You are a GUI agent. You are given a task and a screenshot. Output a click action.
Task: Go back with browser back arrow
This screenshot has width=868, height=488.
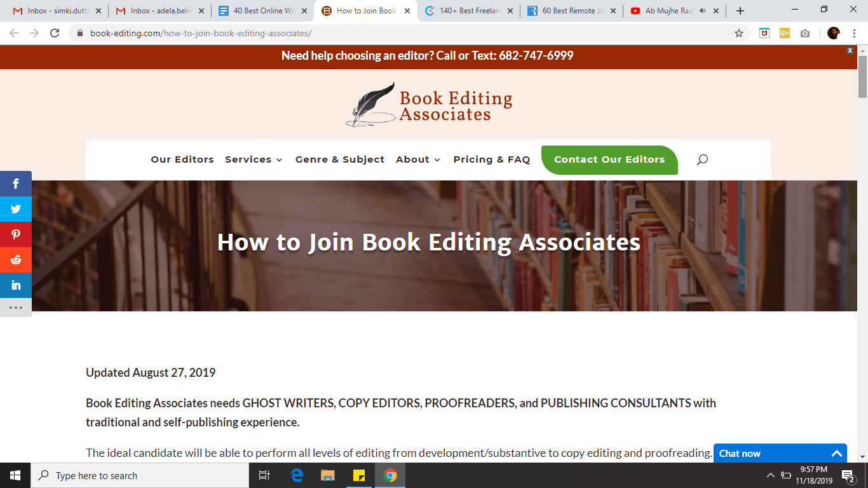(14, 33)
